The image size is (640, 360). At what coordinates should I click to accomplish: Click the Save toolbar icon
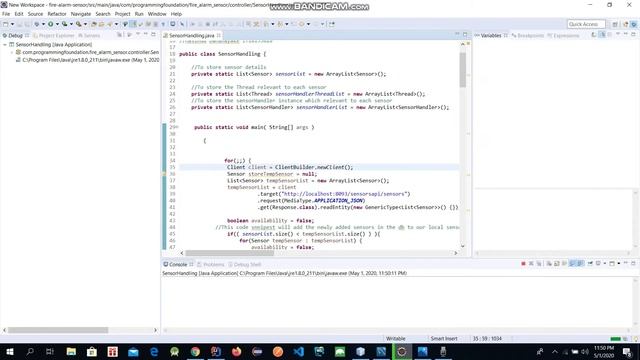pyautogui.click(x=19, y=24)
